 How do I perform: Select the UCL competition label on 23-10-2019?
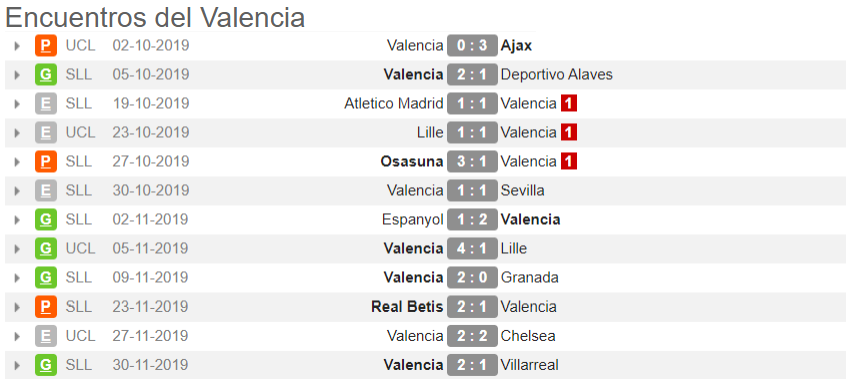pyautogui.click(x=80, y=132)
